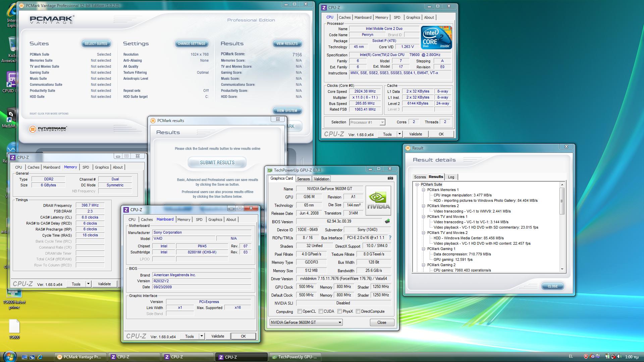Viewport: 644px width, 362px height.
Task: Switch to Scores tab in Result details
Action: coord(420,177)
